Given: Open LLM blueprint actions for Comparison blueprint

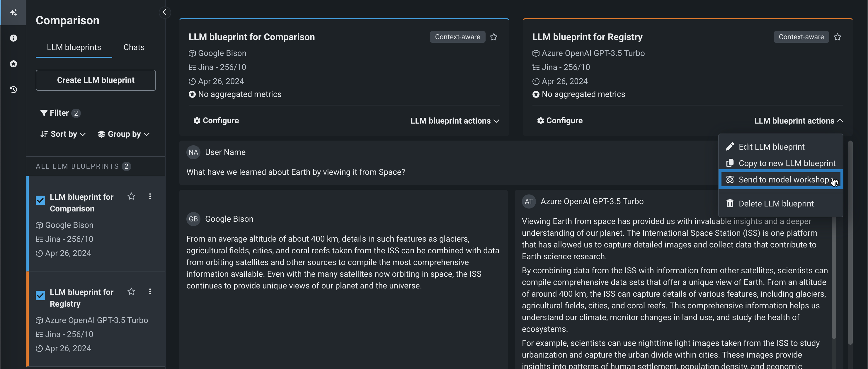Looking at the screenshot, I should click(x=455, y=121).
